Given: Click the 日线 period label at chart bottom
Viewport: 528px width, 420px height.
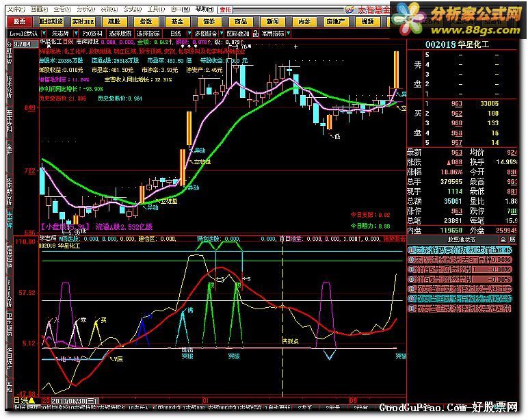Looking at the screenshot, I should tap(21, 400).
